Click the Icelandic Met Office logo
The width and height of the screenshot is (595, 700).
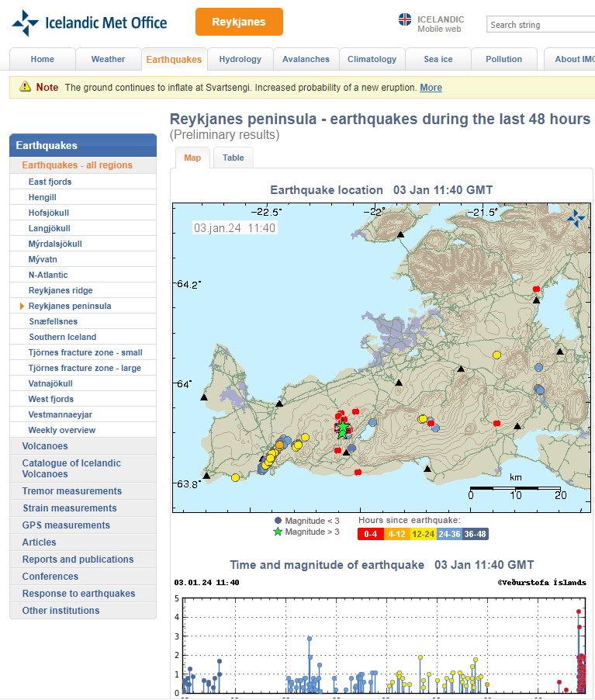point(89,23)
